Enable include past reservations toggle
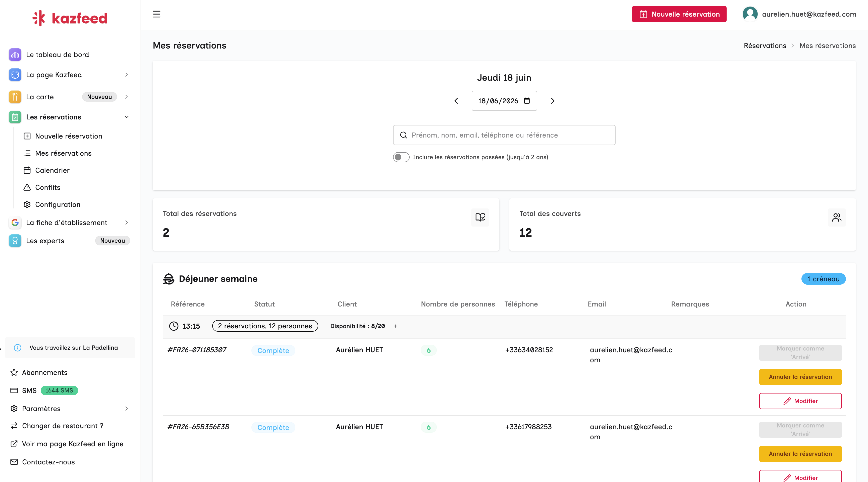This screenshot has height=482, width=868. [x=401, y=157]
